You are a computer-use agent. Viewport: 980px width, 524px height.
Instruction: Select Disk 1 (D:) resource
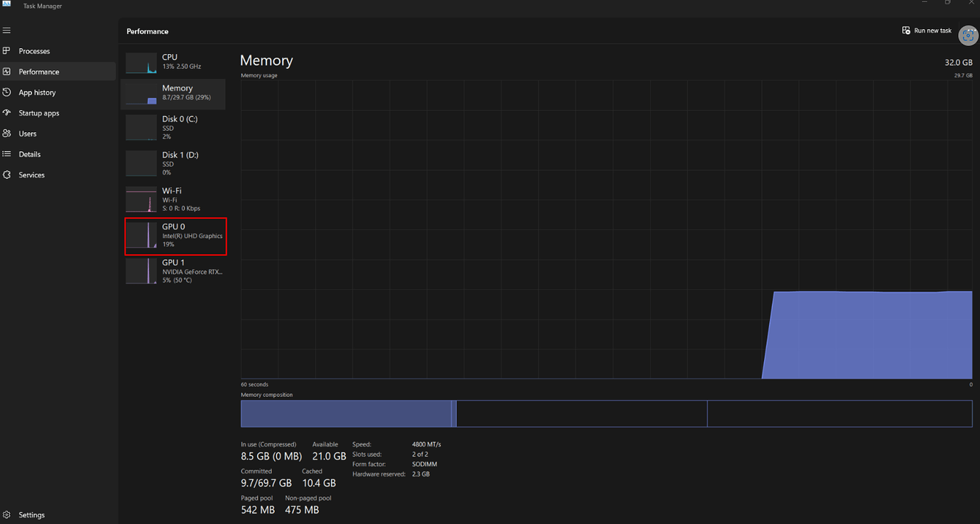click(174, 163)
